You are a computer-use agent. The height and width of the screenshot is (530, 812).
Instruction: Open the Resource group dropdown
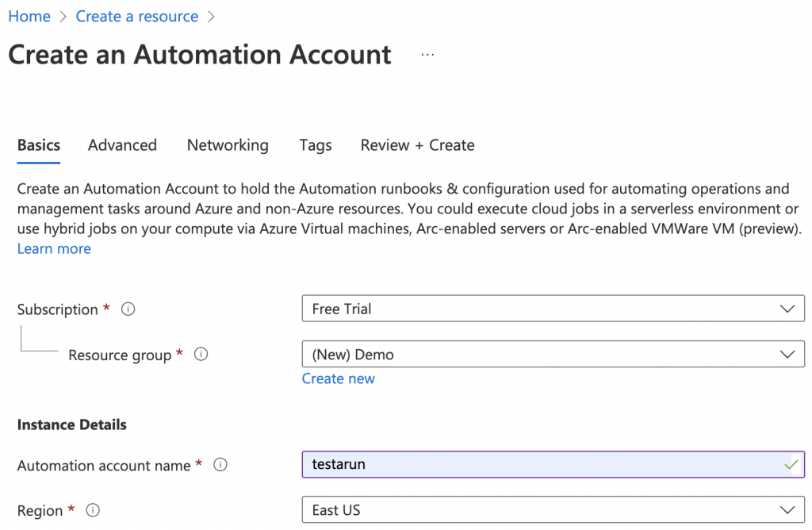553,355
